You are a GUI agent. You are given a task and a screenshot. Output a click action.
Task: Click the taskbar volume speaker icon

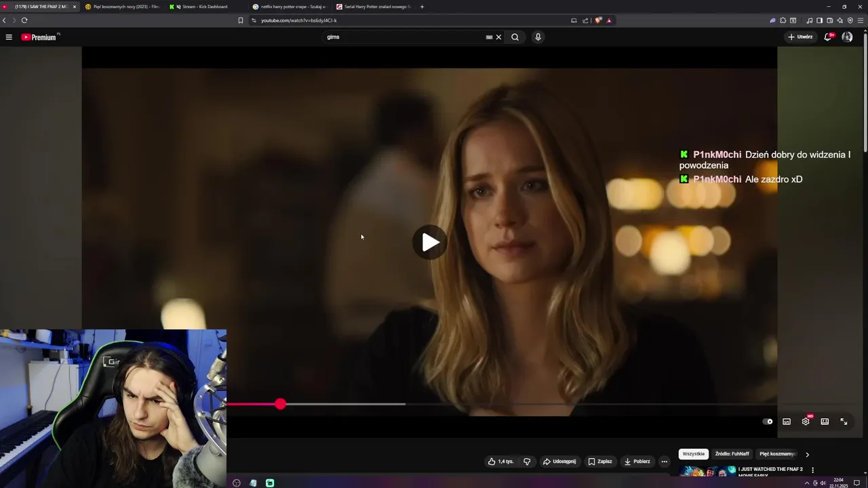[x=823, y=483]
